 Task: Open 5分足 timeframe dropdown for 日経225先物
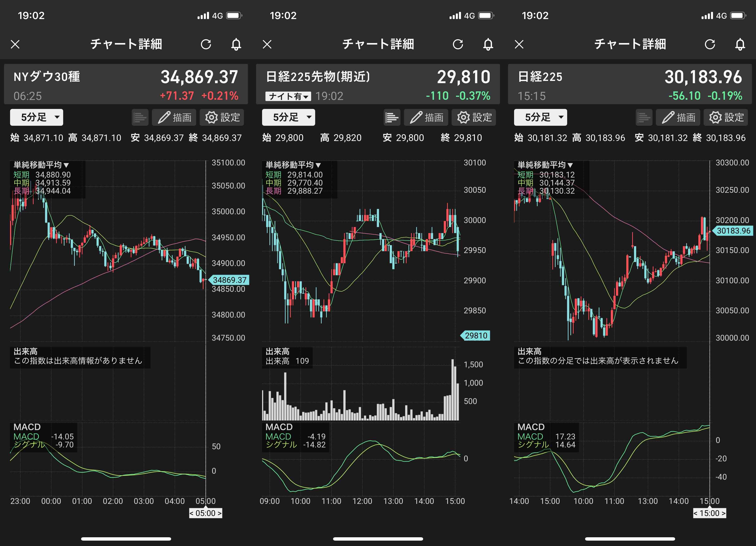pyautogui.click(x=288, y=117)
